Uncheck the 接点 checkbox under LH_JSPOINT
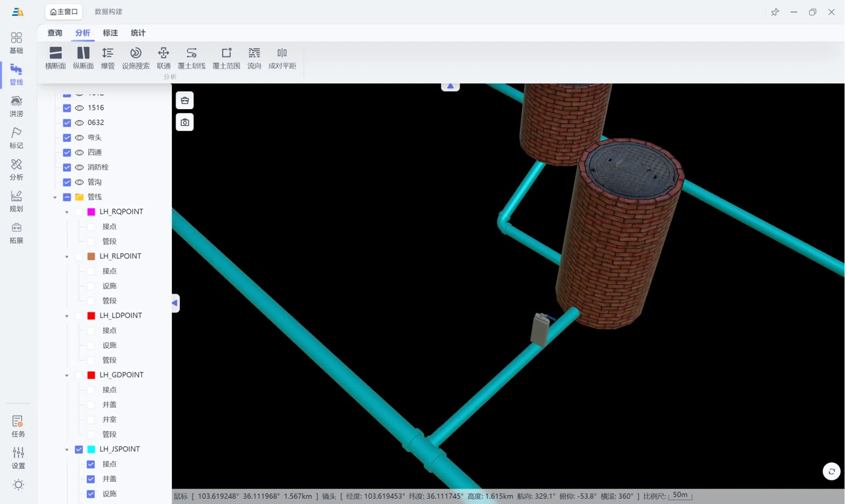 [91, 464]
